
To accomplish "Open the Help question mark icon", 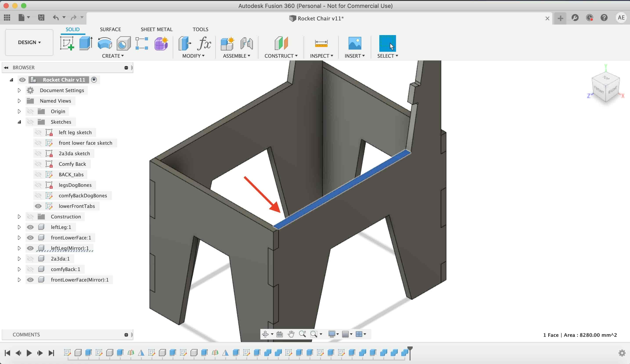I will 604,18.
